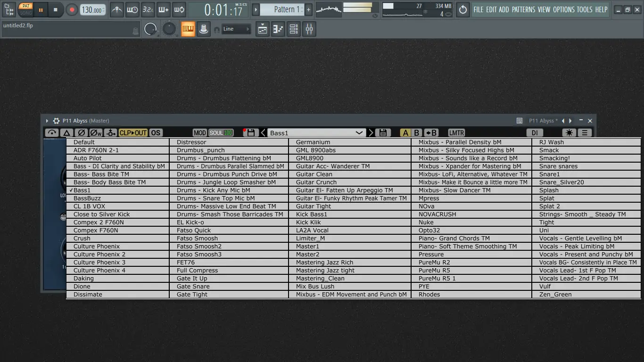Adjust the main pitch knob
This screenshot has height=362, width=644.
(169, 29)
